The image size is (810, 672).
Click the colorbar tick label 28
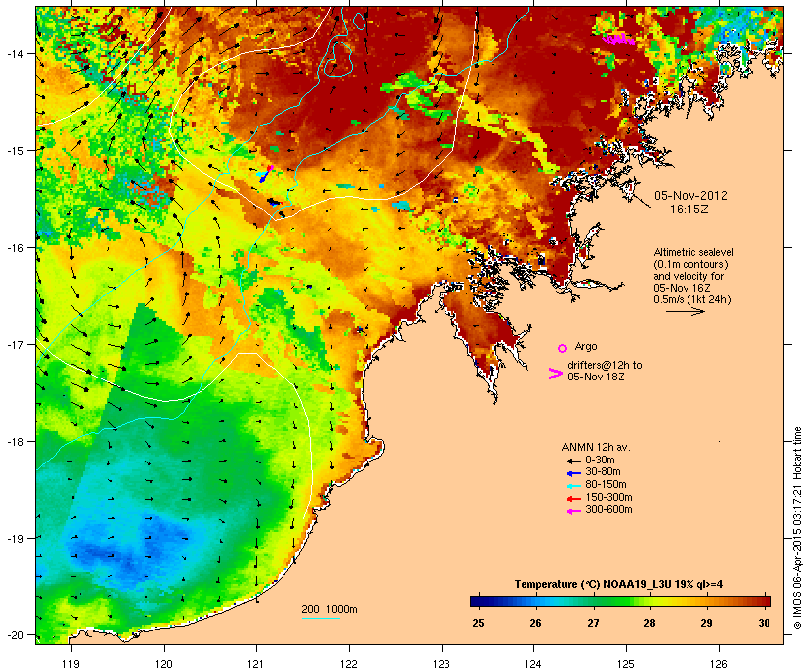tap(649, 623)
